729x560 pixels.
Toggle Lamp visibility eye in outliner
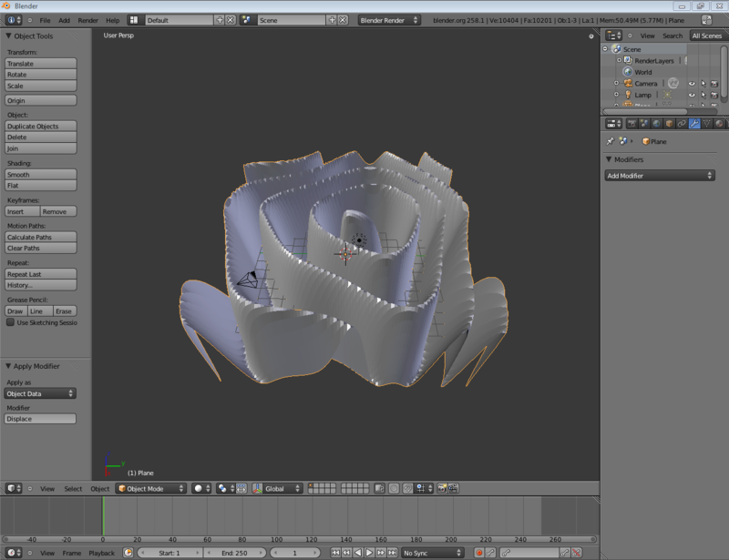coord(692,95)
